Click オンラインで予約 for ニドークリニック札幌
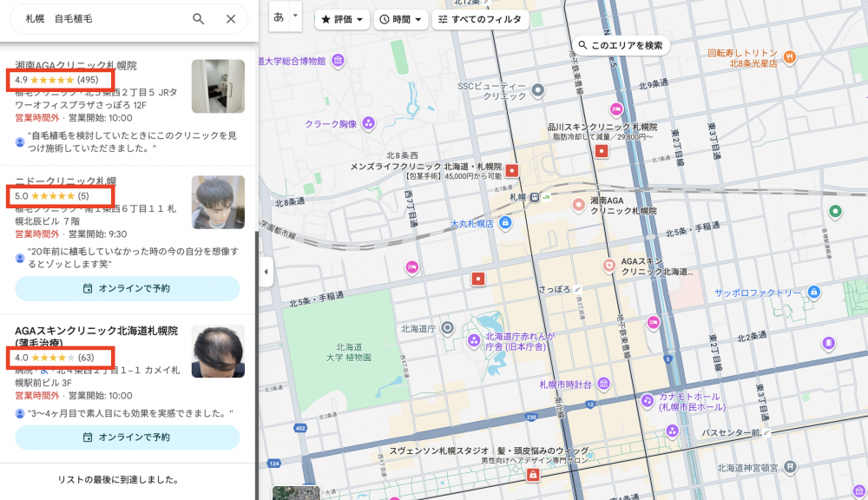 coord(127,288)
